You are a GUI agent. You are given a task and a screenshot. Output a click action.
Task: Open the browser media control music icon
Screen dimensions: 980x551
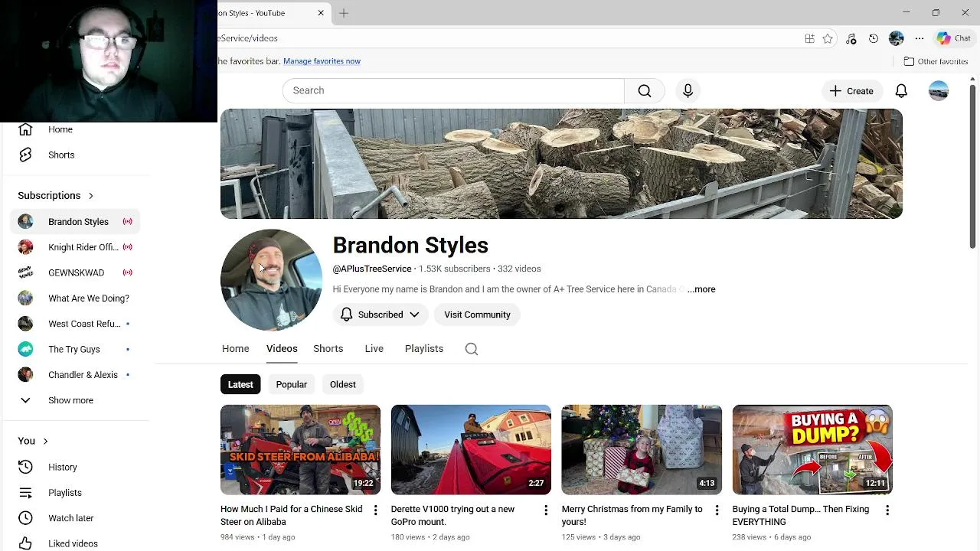851,38
